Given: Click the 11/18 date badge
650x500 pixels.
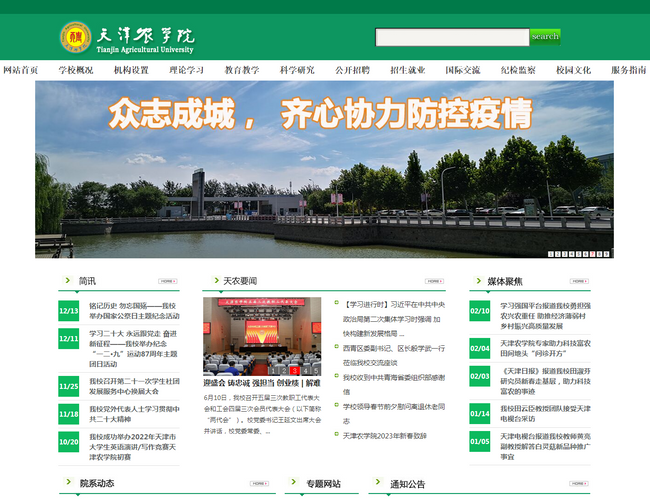Looking at the screenshot, I should (68, 414).
